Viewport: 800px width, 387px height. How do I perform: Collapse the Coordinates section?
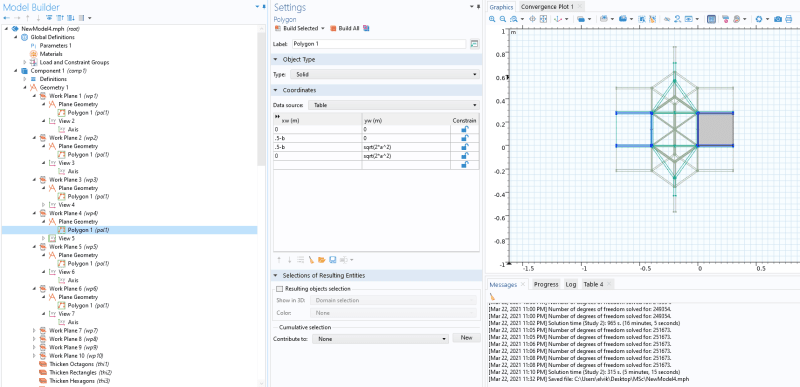277,90
